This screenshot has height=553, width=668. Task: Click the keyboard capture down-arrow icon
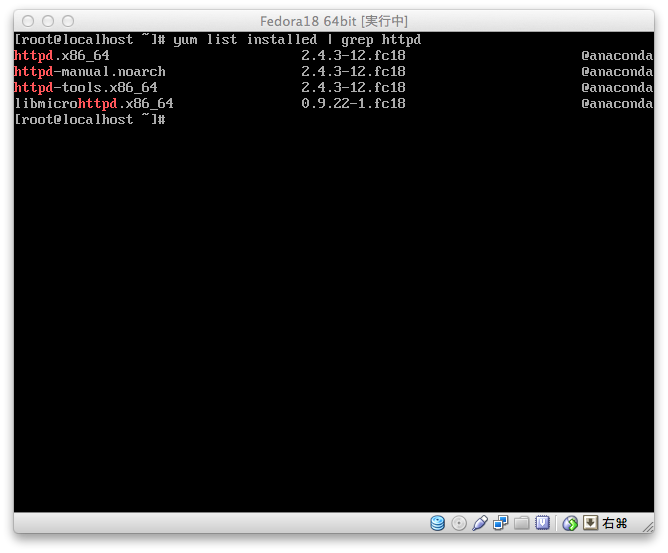pos(590,523)
